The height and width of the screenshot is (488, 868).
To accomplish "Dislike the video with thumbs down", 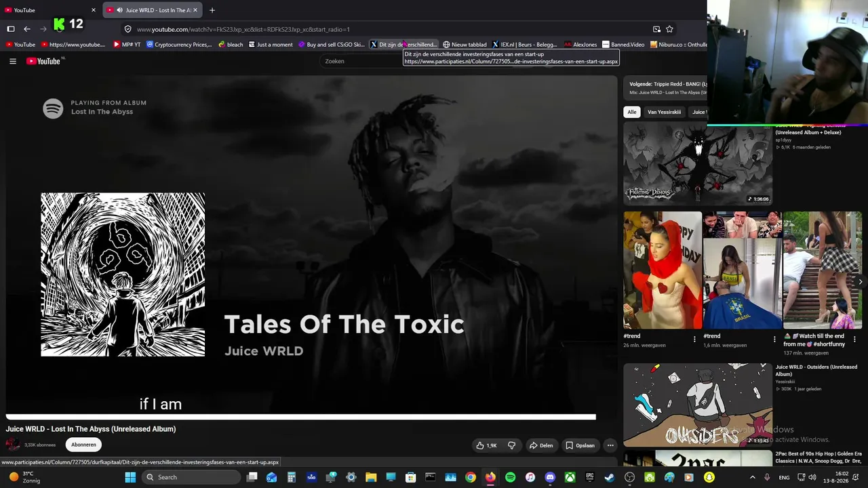I will (x=511, y=445).
